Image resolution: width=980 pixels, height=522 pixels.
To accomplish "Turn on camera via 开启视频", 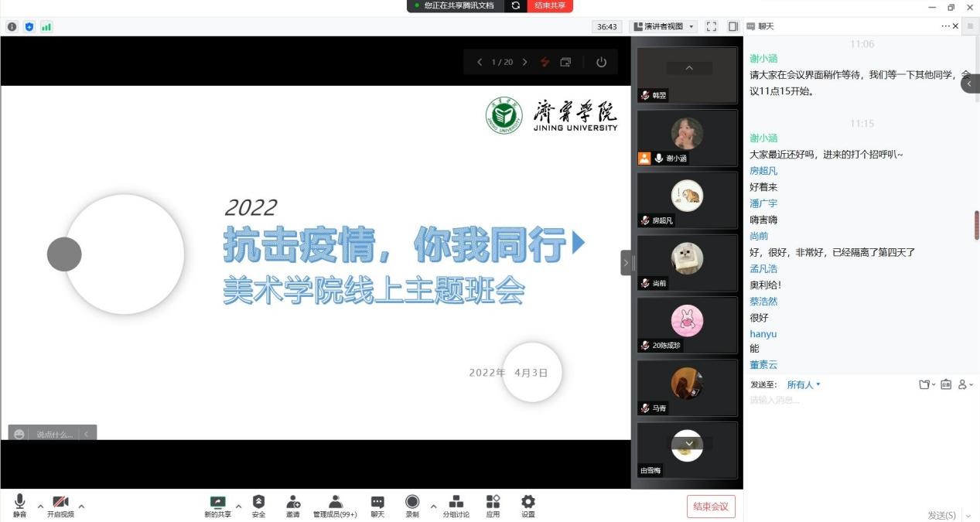I will click(x=60, y=506).
